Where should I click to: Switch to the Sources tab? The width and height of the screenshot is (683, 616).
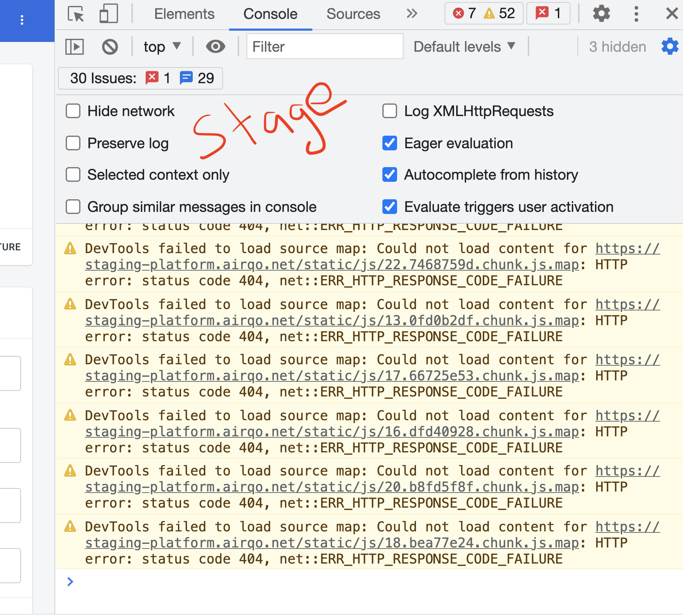point(353,14)
